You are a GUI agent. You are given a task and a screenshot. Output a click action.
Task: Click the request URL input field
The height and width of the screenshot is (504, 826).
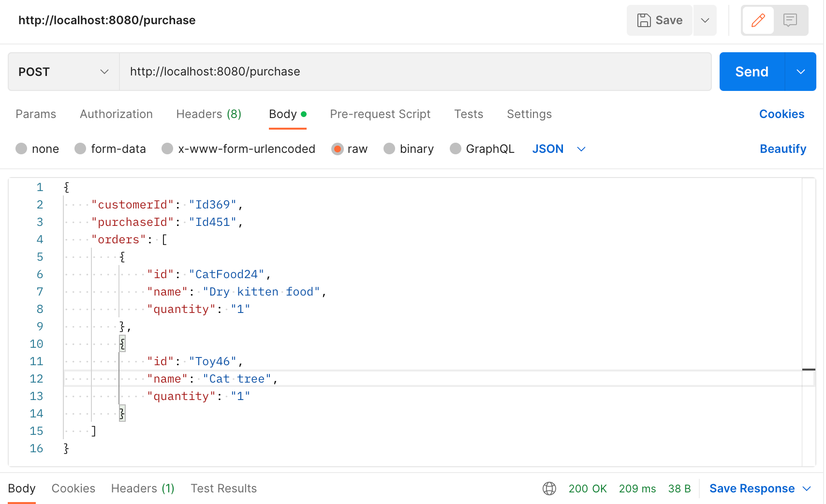[x=415, y=72]
